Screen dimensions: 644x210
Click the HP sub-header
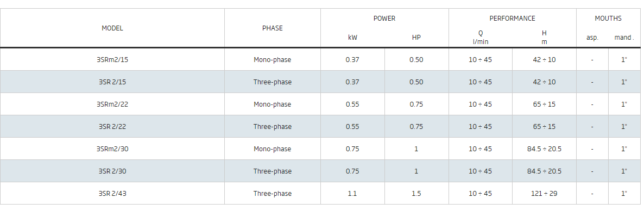[x=416, y=38]
